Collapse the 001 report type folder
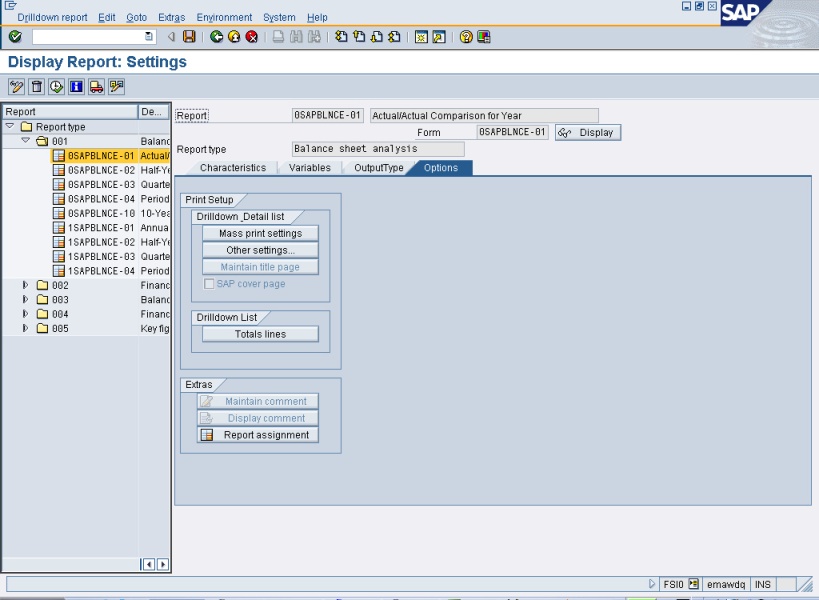The height and width of the screenshot is (600, 819). click(26, 141)
